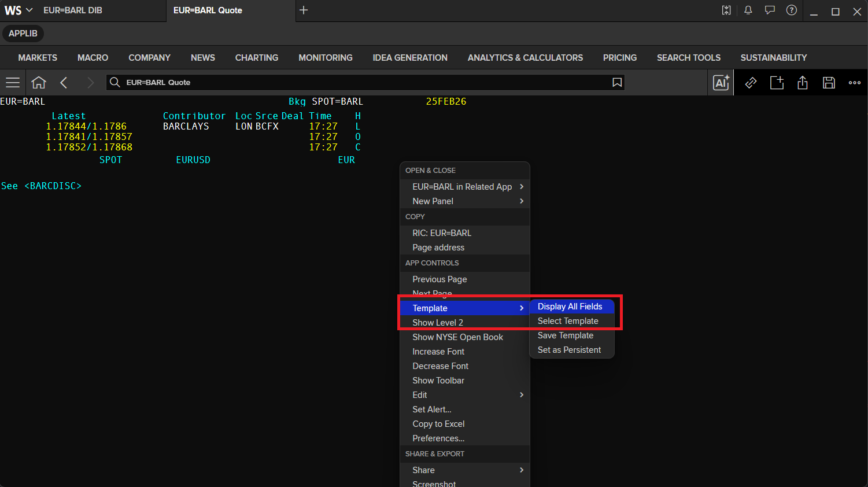868x487 pixels.
Task: Open the CHARTING menu
Action: tap(257, 58)
